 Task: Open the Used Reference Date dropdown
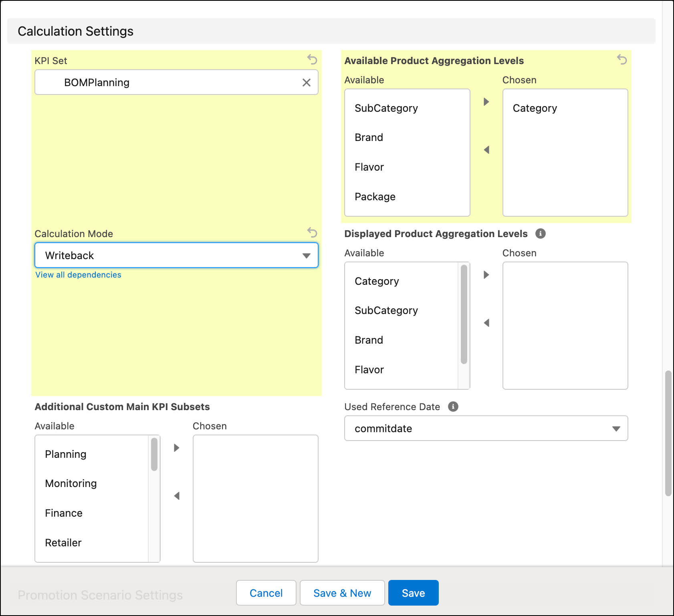486,428
